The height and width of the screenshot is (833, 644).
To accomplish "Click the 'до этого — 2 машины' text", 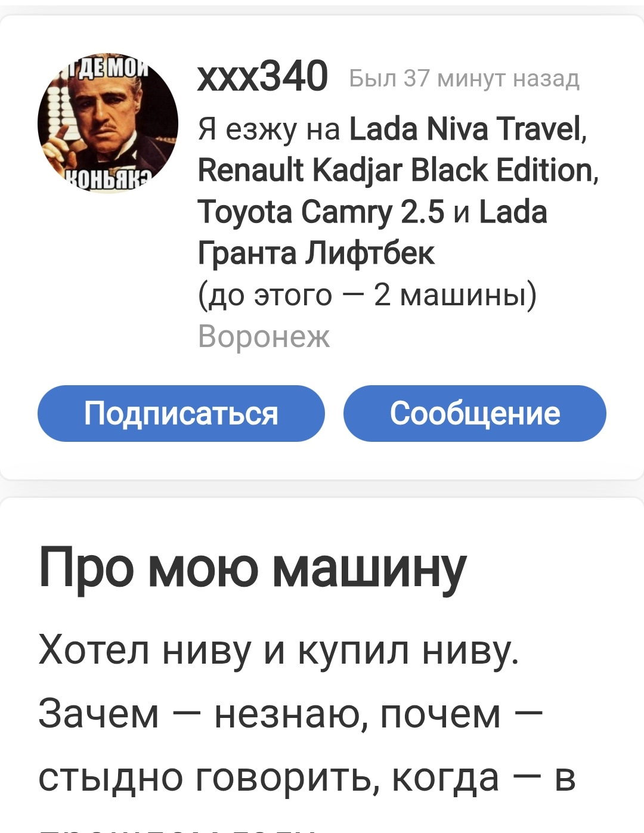I will coord(367,295).
